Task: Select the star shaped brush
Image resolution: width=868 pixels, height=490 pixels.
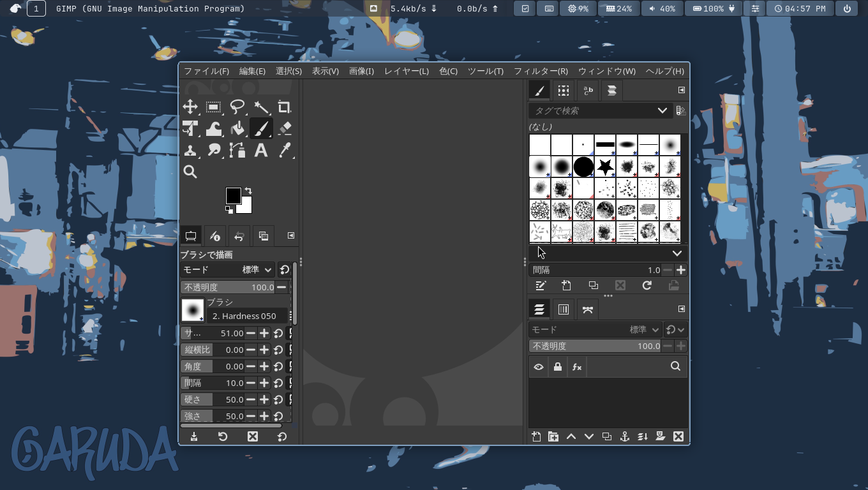Action: [605, 167]
